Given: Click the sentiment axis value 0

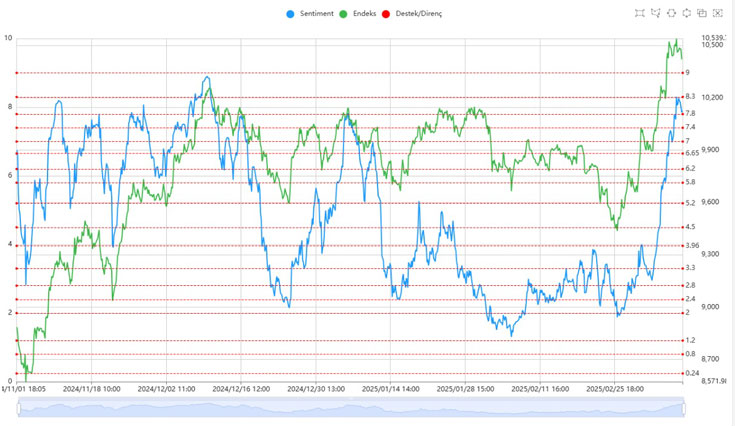Looking at the screenshot, I should [10, 381].
